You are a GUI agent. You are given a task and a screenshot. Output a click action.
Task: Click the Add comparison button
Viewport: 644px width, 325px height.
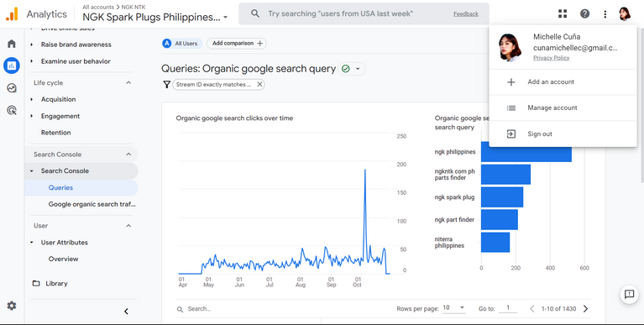click(237, 43)
